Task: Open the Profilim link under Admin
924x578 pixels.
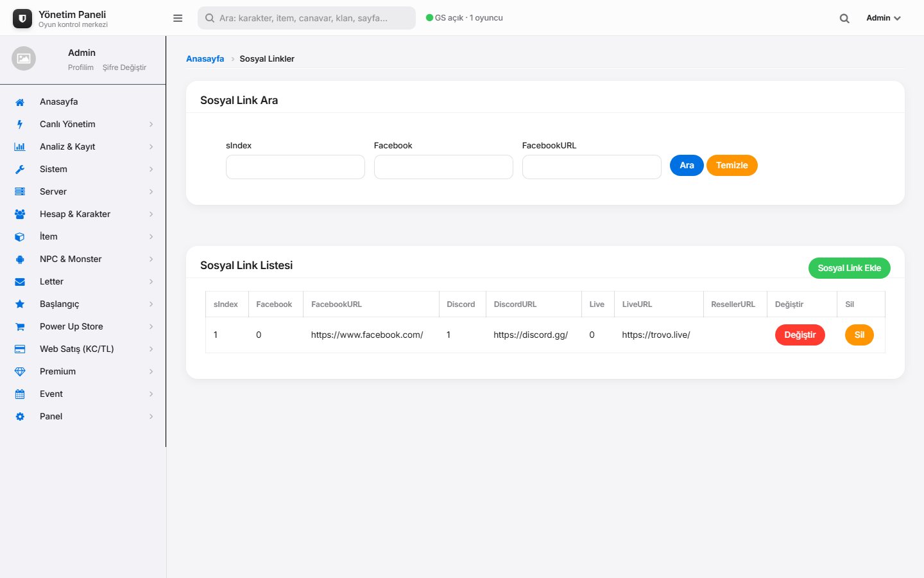Action: [81, 67]
